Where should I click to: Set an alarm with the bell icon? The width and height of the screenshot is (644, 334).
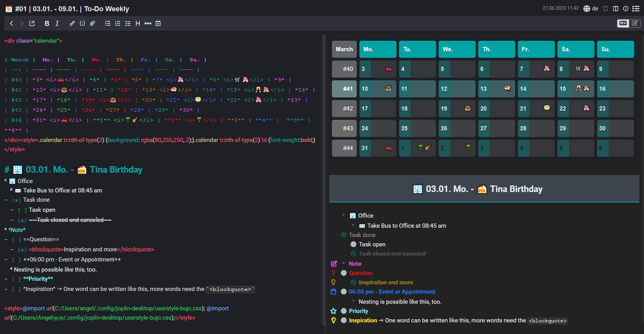click(606, 9)
